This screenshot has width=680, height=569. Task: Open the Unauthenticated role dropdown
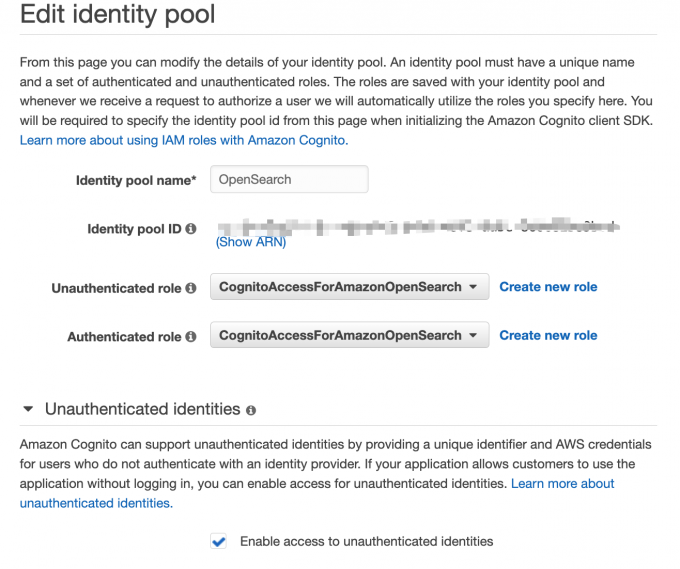(x=350, y=287)
